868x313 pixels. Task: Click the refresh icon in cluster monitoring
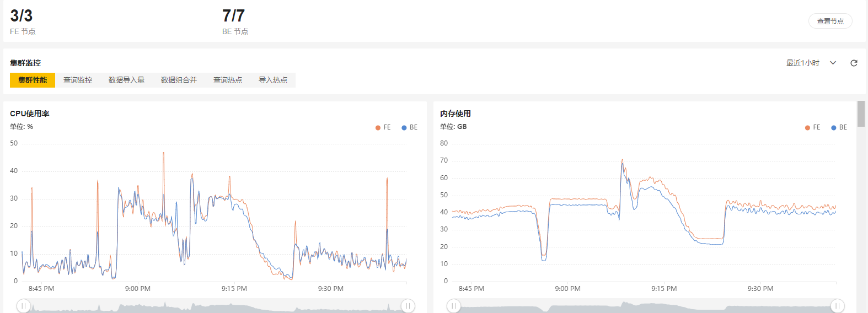[x=854, y=63]
